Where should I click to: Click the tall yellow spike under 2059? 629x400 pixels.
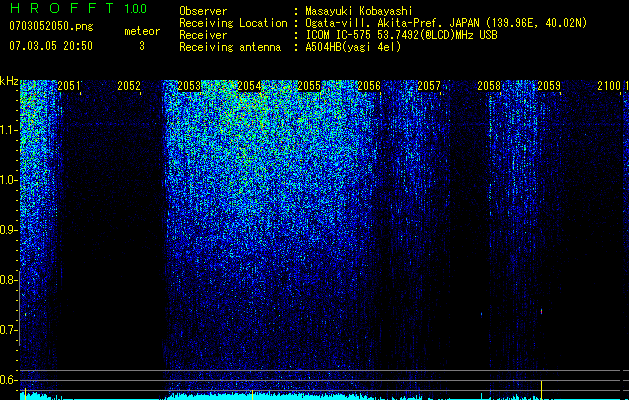pyautogui.click(x=542, y=389)
